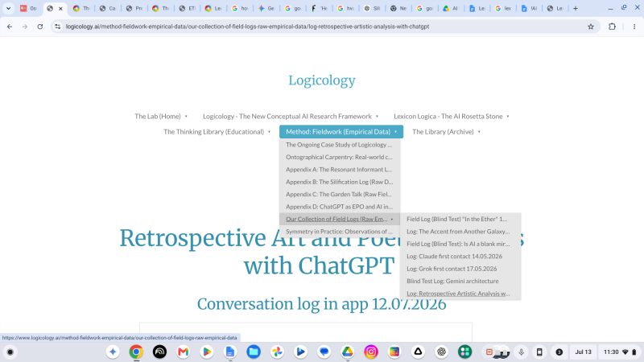644x362 pixels.
Task: Open Symmetry in Practice: Observations entry
Action: (x=339, y=232)
